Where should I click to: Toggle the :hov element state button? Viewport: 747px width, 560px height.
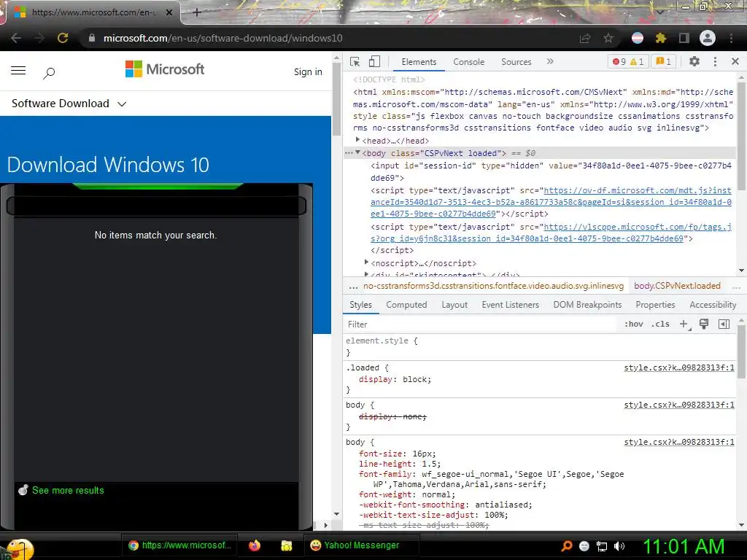coord(633,324)
